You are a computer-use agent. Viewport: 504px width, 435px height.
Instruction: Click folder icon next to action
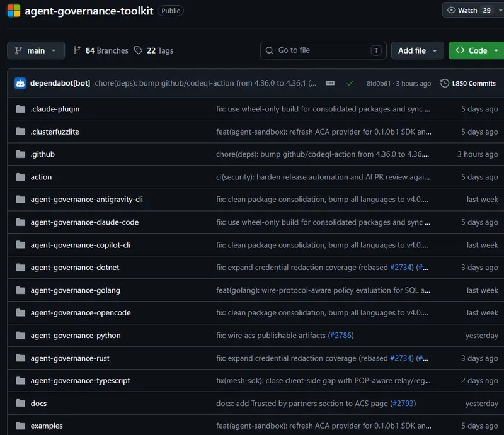(x=21, y=177)
